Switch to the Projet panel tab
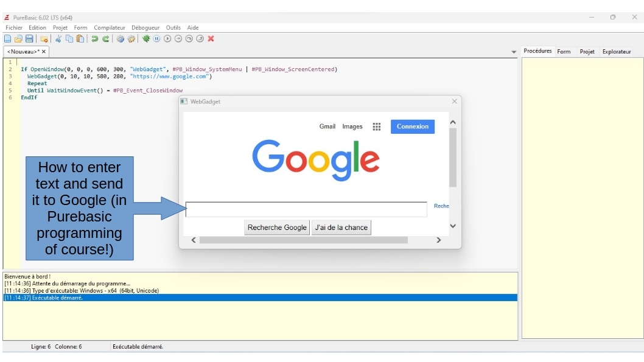This screenshot has width=644, height=362. coord(587,52)
